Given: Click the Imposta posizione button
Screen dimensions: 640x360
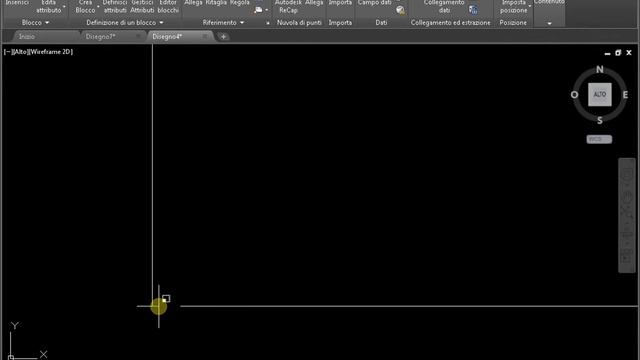Looking at the screenshot, I should tap(513, 7).
